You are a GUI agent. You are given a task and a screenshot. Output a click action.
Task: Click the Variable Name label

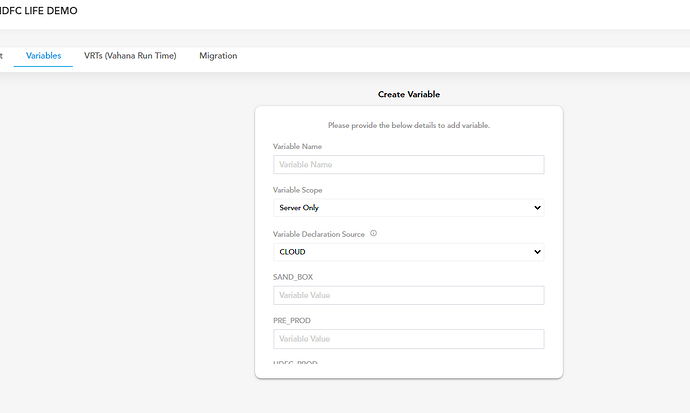tap(297, 146)
